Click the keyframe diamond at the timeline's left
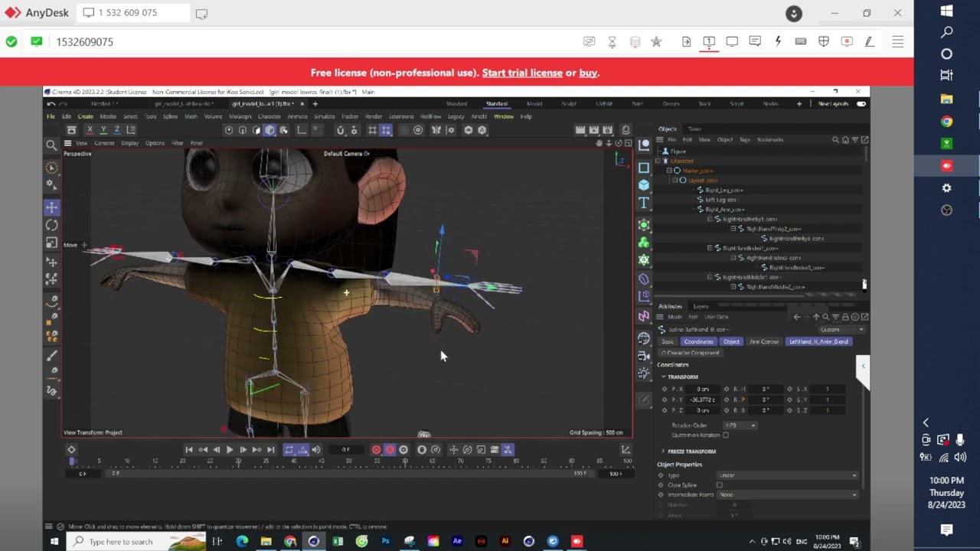Viewport: 980px width, 551px height. pyautogui.click(x=71, y=450)
